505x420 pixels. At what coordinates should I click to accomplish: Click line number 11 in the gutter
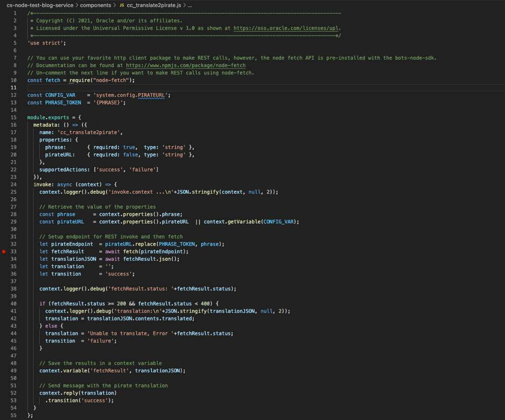click(x=14, y=88)
